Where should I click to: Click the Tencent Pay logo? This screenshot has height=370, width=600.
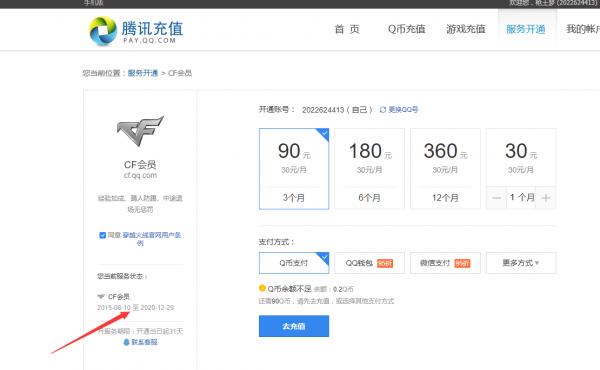(135, 31)
